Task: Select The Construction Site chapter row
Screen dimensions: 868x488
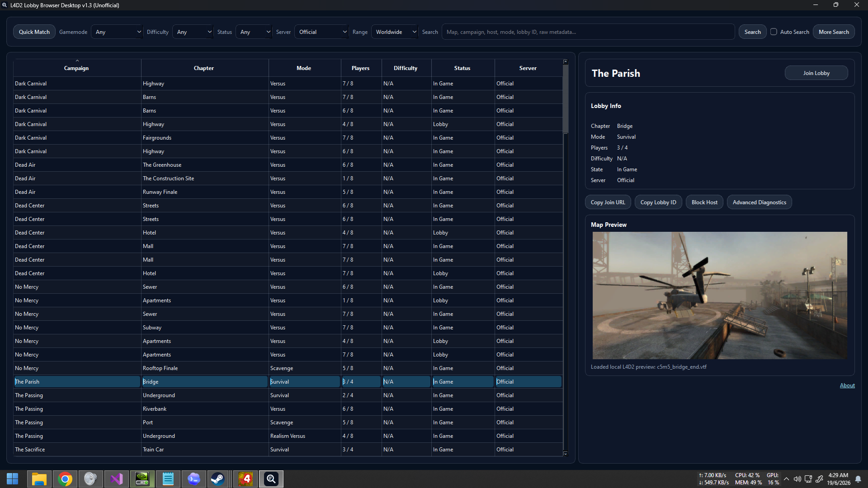Action: 288,178
